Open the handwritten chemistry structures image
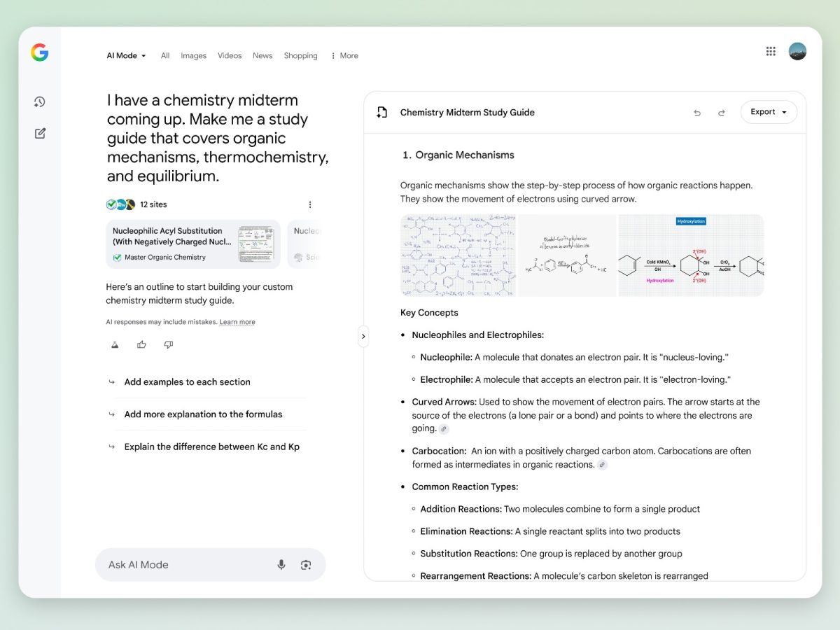Screen dimensions: 840x630 [458, 255]
